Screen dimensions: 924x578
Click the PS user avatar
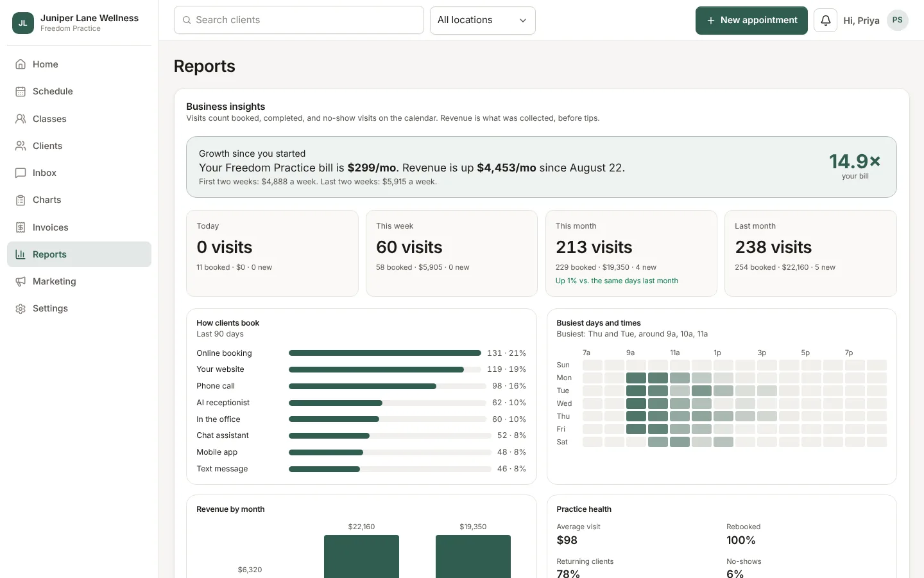tap(897, 20)
